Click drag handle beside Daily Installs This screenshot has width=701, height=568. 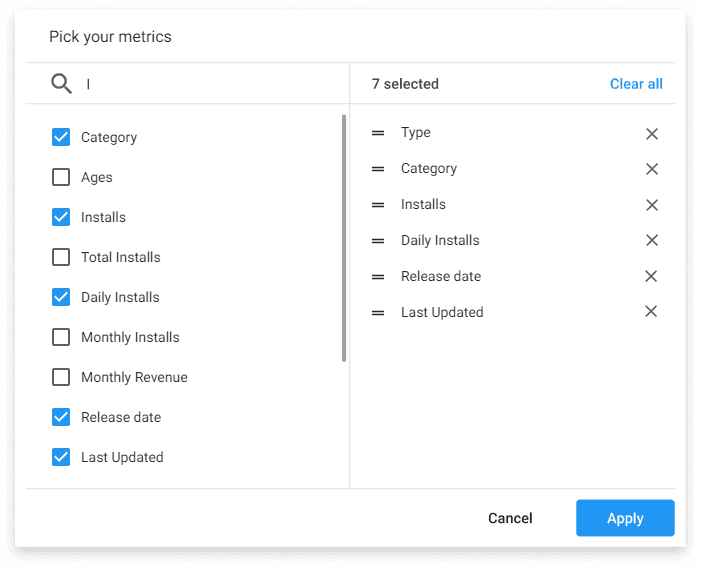[378, 241]
